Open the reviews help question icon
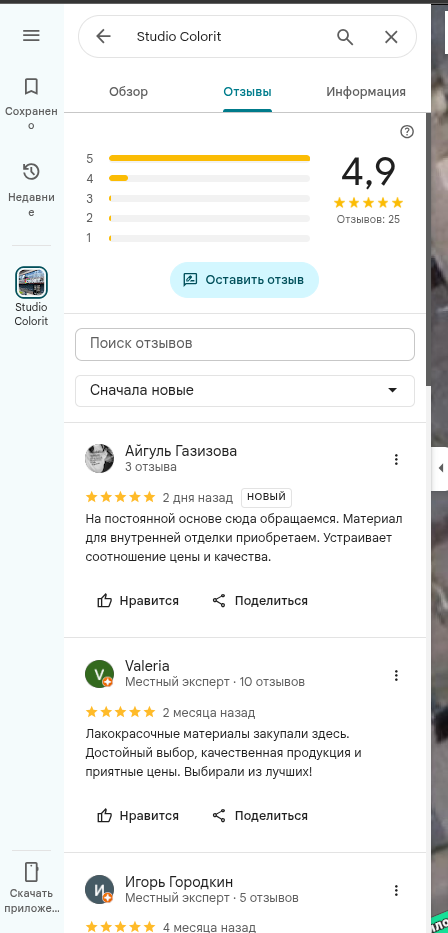 point(407,132)
